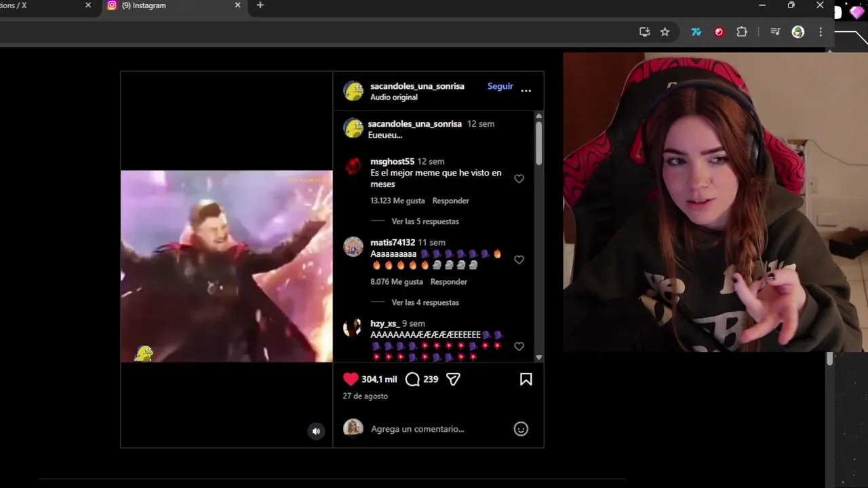Image resolution: width=868 pixels, height=488 pixels.
Task: Reply to matis74132 with Responder
Action: [448, 281]
